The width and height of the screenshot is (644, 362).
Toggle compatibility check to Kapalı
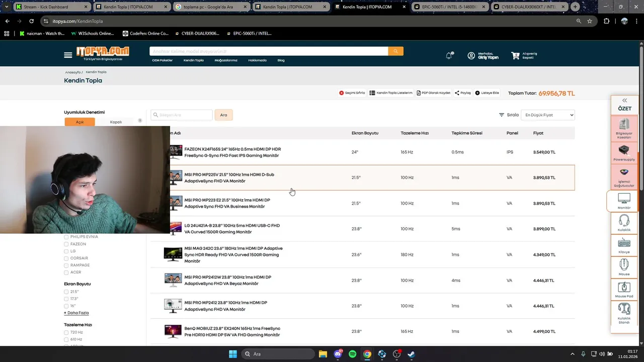click(116, 122)
